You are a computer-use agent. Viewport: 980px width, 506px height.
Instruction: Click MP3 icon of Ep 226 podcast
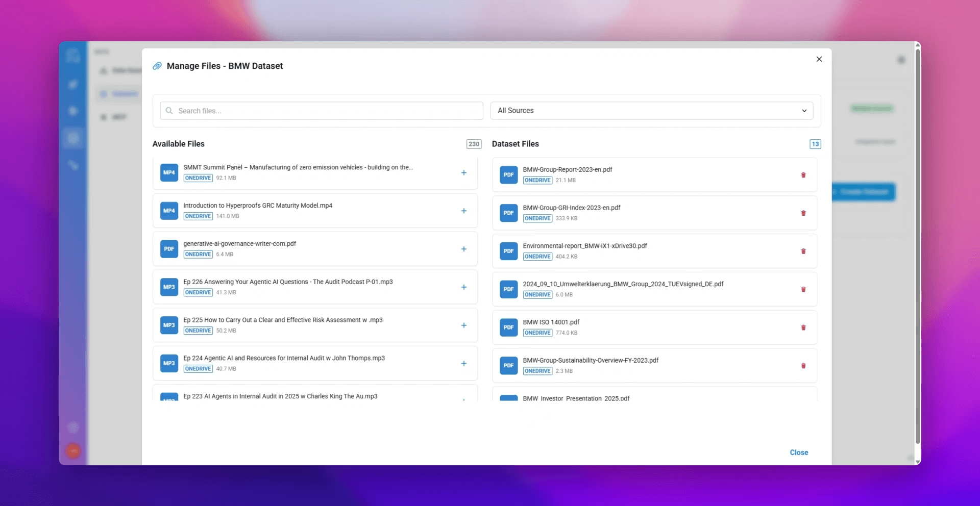point(169,287)
